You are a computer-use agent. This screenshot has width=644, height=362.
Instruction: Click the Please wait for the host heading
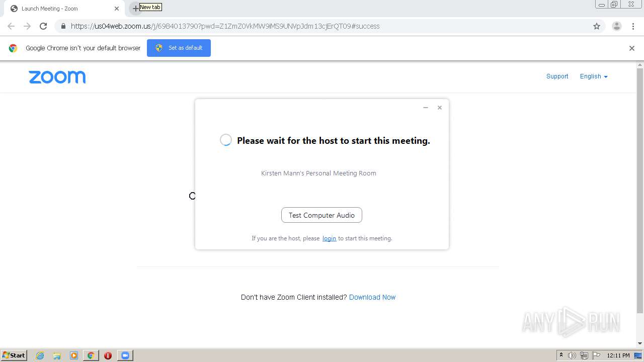334,141
